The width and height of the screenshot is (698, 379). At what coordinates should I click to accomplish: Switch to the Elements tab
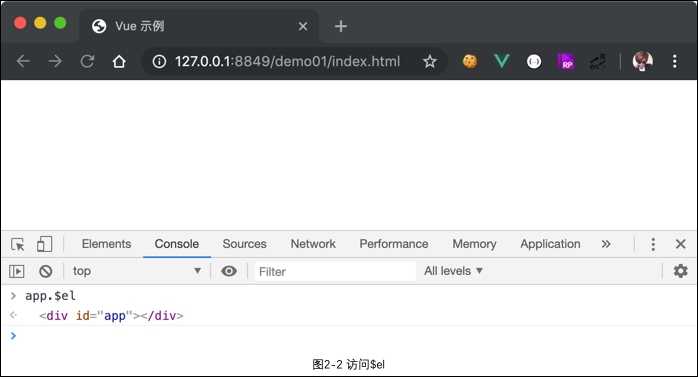106,244
